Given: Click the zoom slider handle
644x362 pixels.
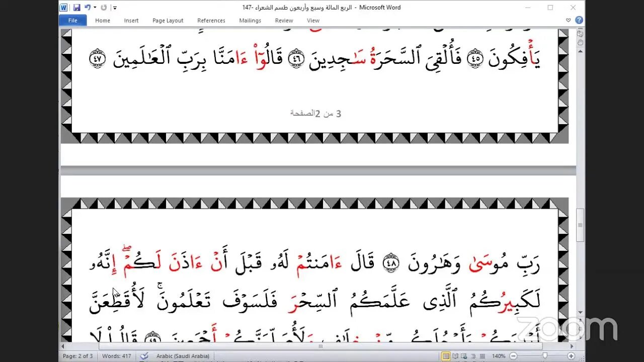Looking at the screenshot, I should coord(545,356).
